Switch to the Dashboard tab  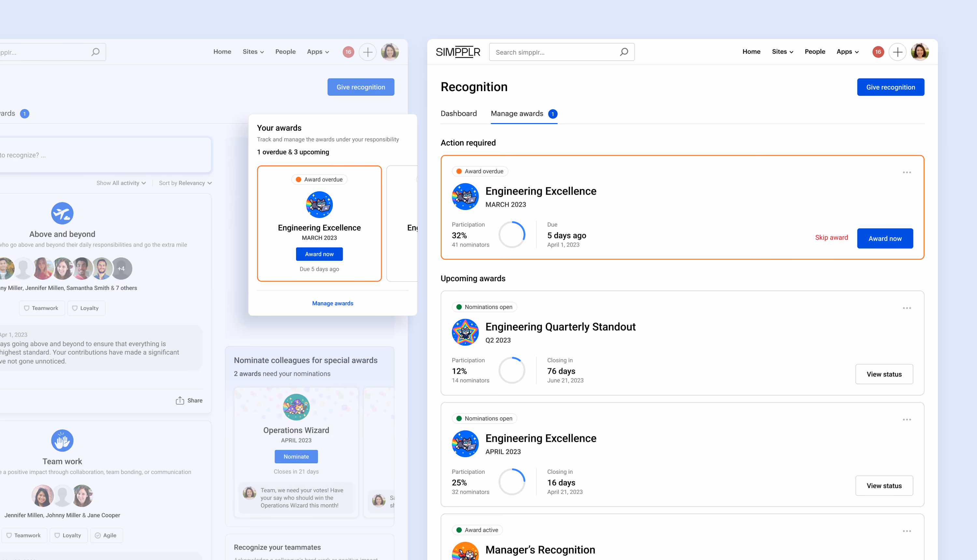(x=459, y=113)
